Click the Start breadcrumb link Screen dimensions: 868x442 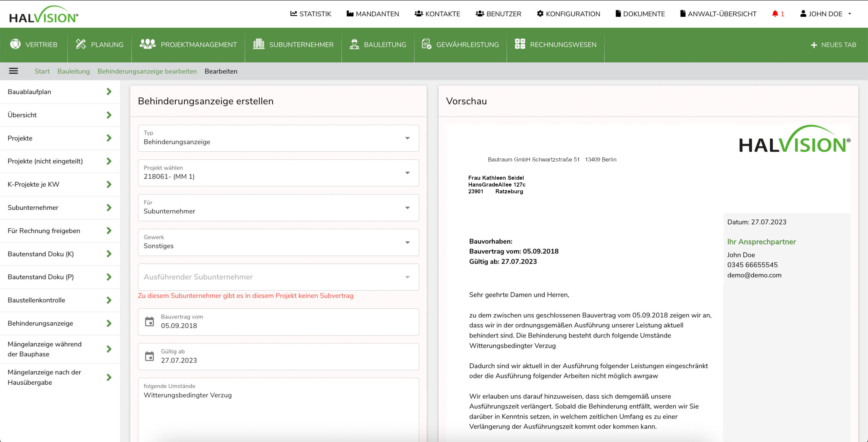[x=42, y=71]
